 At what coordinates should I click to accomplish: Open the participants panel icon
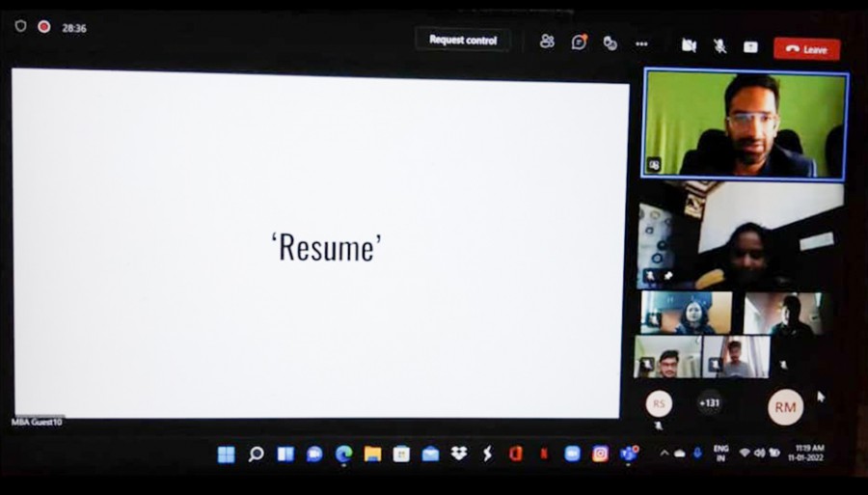pyautogui.click(x=547, y=42)
